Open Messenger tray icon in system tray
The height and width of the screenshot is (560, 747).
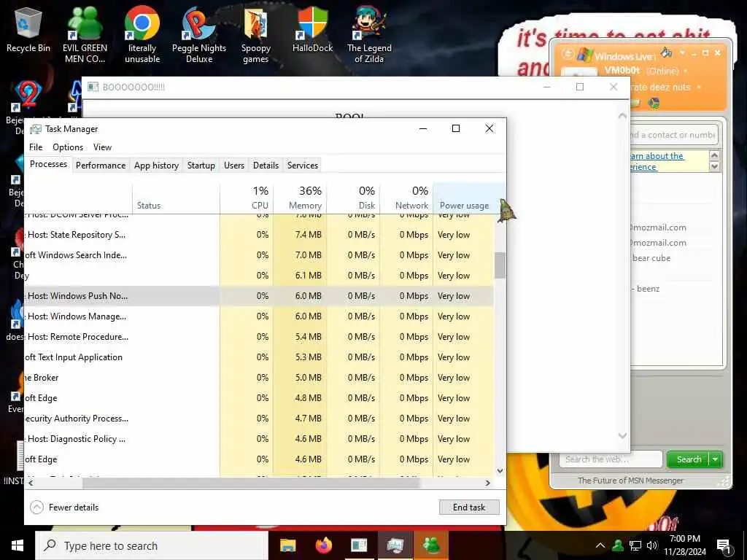point(618,545)
